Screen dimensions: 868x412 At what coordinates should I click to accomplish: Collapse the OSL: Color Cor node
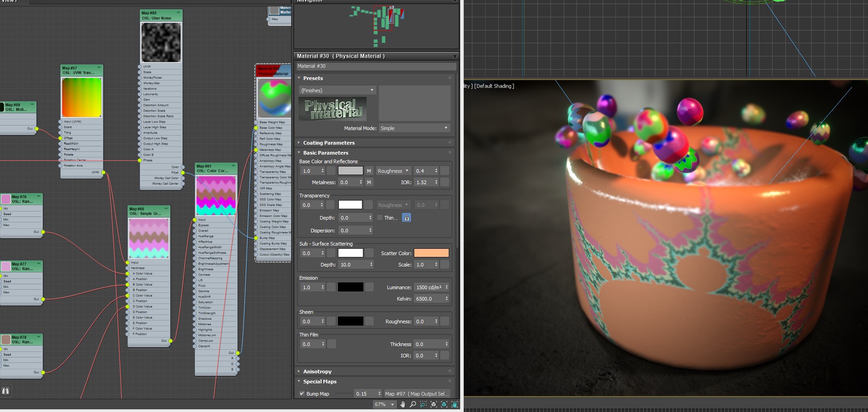point(233,166)
